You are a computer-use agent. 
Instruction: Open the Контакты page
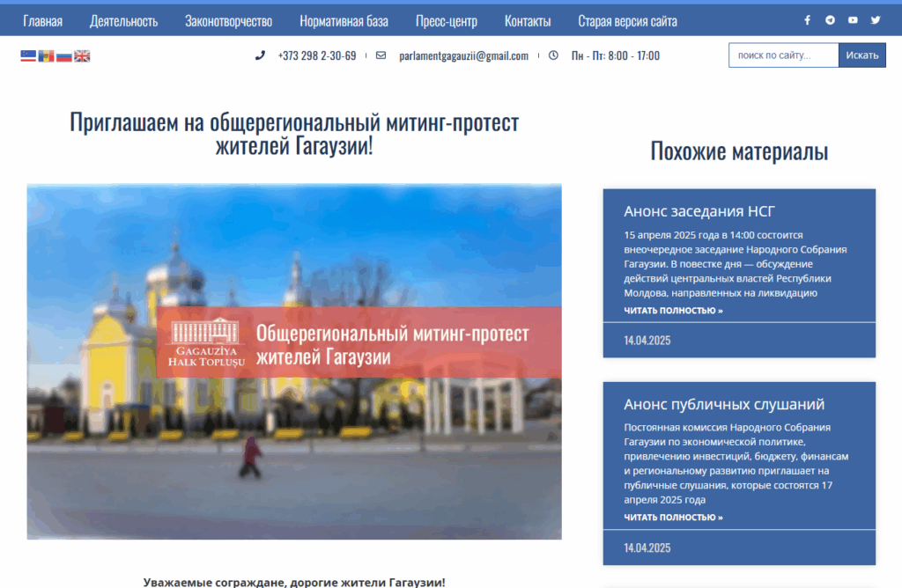[528, 21]
